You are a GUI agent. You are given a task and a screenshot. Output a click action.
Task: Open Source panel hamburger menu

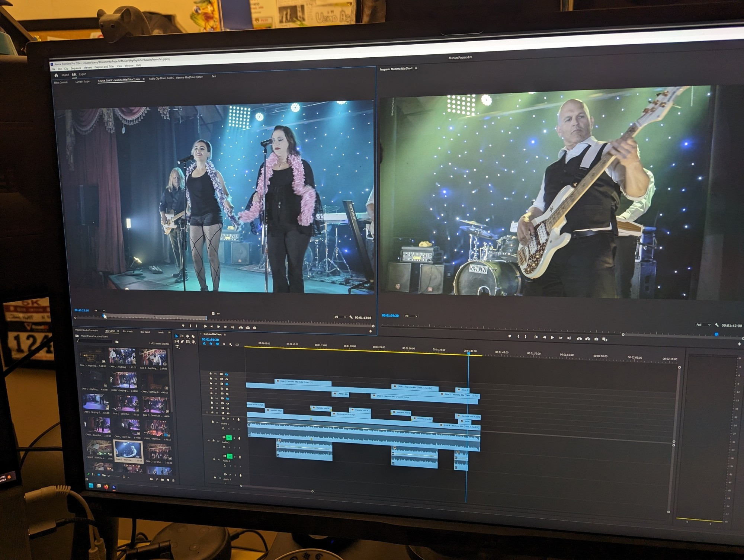coord(144,79)
